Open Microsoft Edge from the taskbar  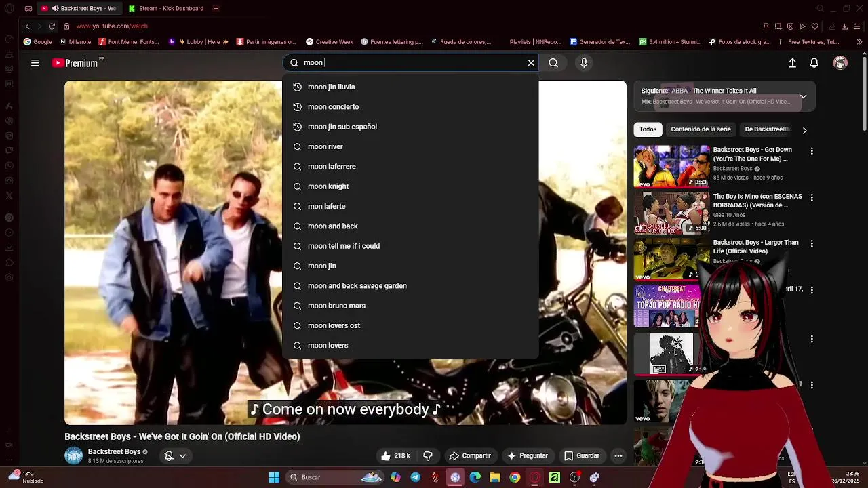pos(475,477)
